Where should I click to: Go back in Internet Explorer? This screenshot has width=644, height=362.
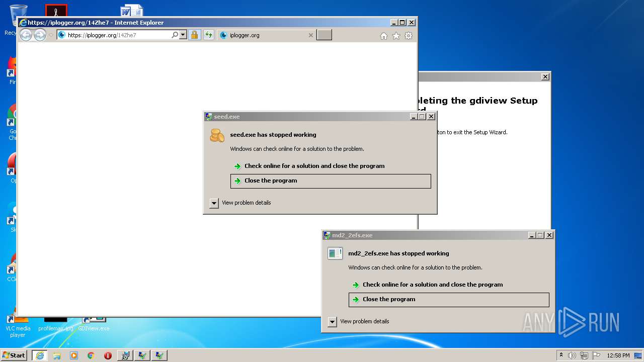pos(26,35)
